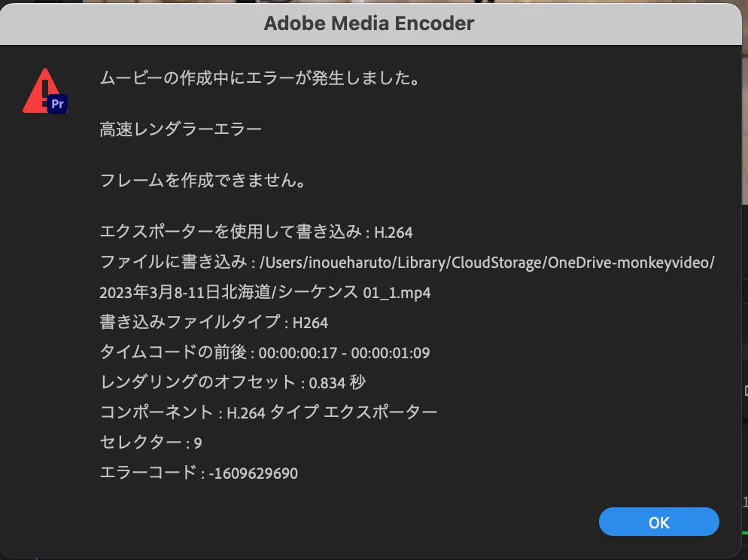The height and width of the screenshot is (560, 748).
Task: Click the red warning Premiere icon
Action: click(x=45, y=91)
